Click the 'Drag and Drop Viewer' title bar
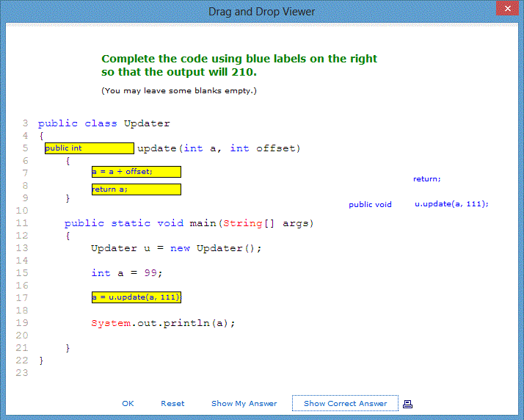The image size is (524, 420). (x=261, y=11)
